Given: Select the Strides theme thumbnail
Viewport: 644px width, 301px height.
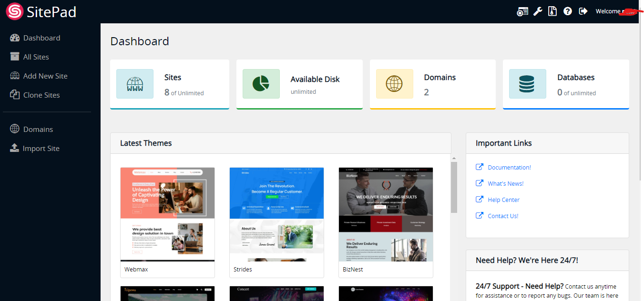Looking at the screenshot, I should [x=277, y=214].
